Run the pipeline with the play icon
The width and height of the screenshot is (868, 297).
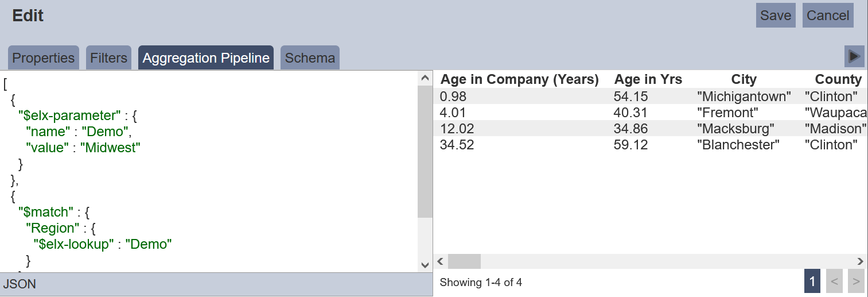pos(854,56)
